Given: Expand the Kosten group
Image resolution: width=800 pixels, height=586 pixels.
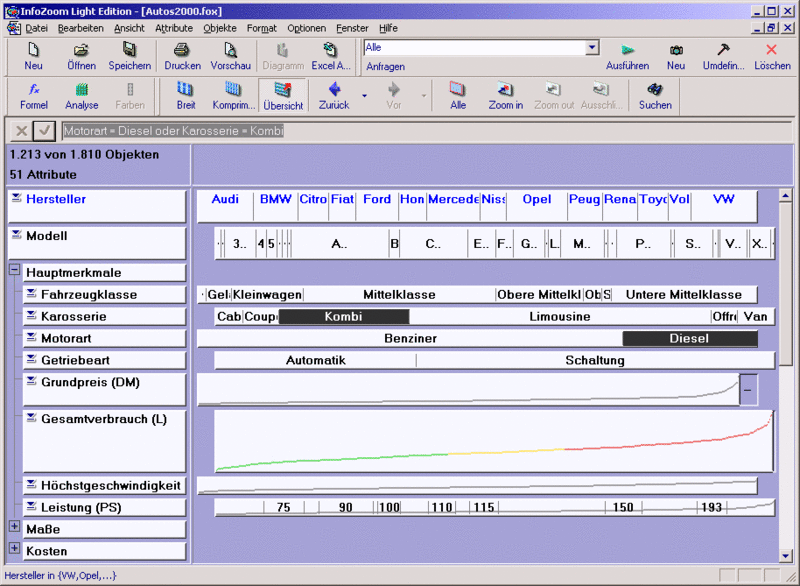Looking at the screenshot, I should [x=15, y=548].
